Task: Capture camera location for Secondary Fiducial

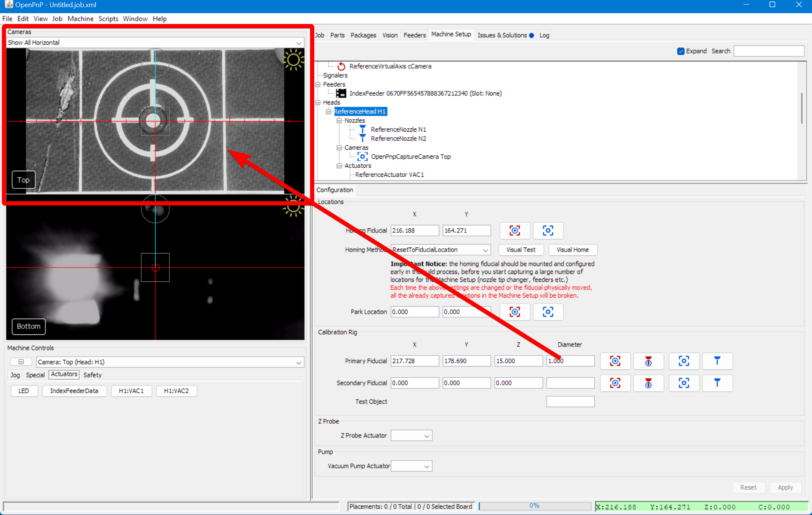Action: pyautogui.click(x=615, y=383)
